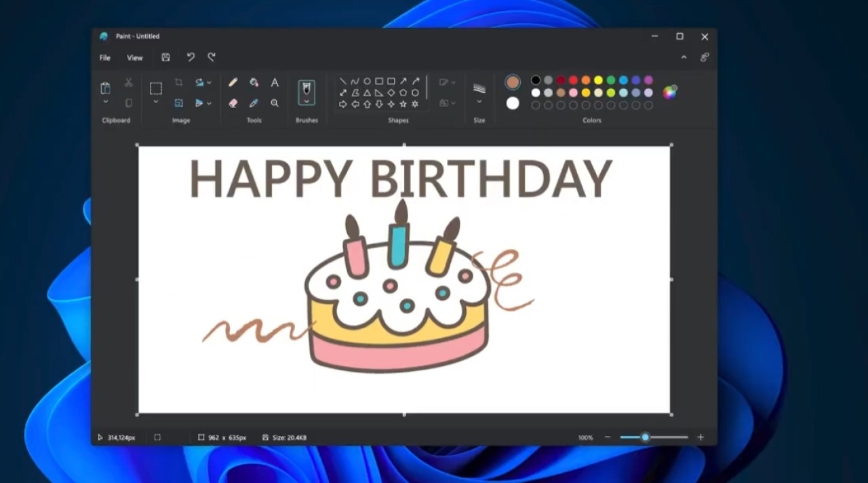Open the Text tool
This screenshot has width=868, height=483.
point(275,83)
